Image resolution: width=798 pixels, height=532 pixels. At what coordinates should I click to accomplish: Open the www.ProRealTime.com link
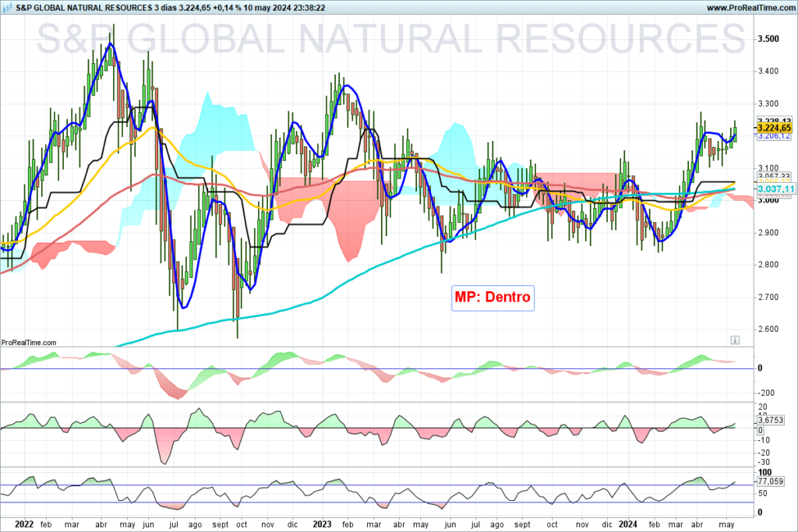(x=750, y=8)
